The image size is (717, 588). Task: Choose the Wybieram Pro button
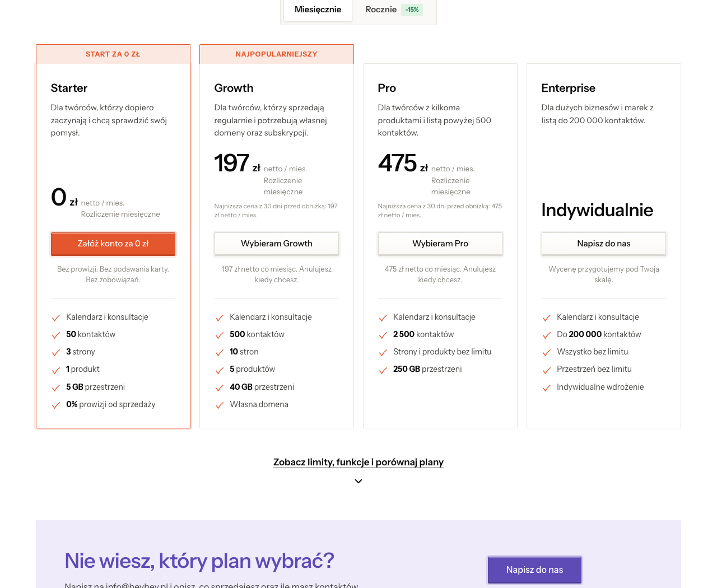click(440, 244)
